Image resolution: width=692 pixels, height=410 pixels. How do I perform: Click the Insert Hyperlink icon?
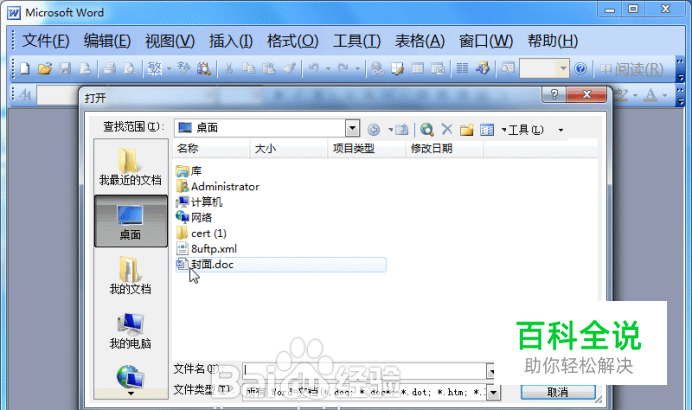(x=377, y=68)
